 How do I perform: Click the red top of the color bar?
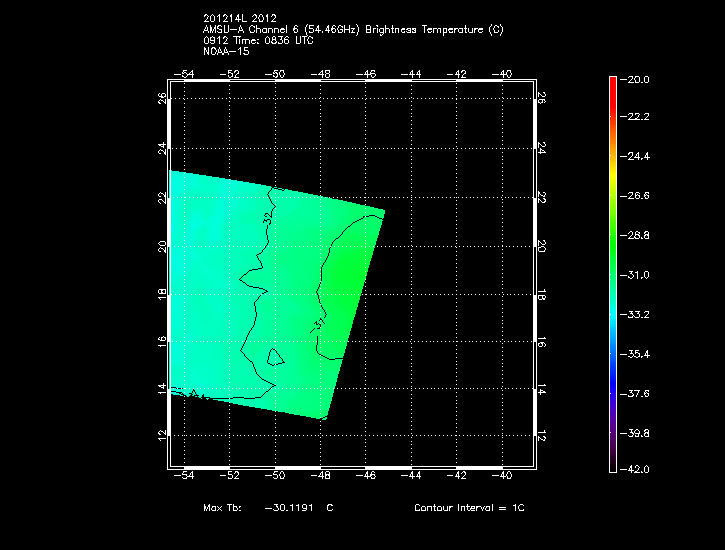612,85
